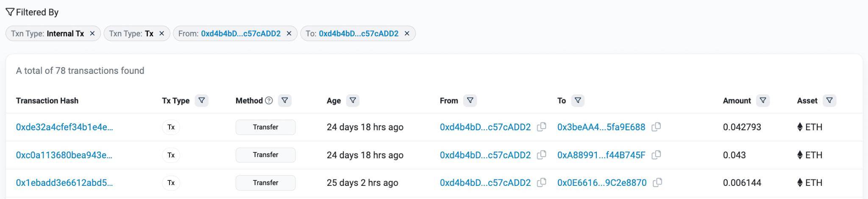
Task: Open the To column filter
Action: pos(578,101)
